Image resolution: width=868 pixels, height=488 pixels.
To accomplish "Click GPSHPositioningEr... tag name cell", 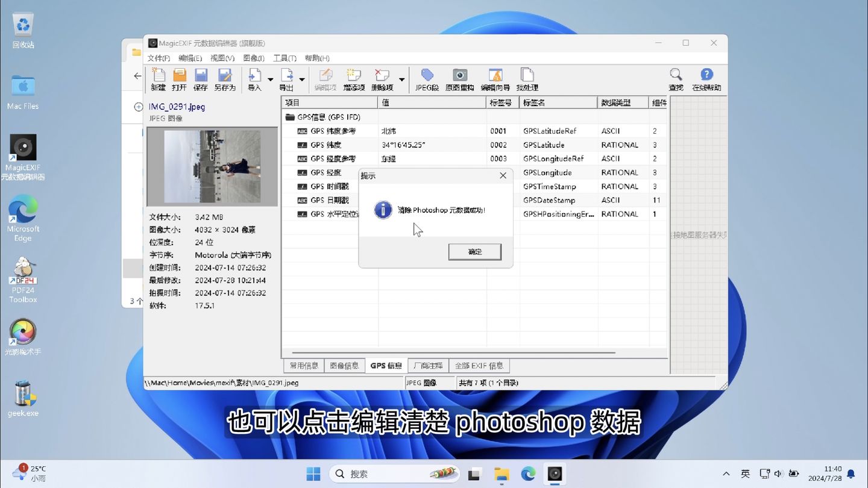I will [559, 214].
